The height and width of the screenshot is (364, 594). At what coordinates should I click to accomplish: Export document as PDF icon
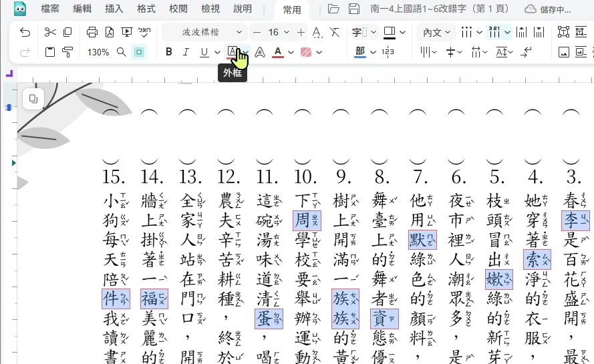click(110, 33)
